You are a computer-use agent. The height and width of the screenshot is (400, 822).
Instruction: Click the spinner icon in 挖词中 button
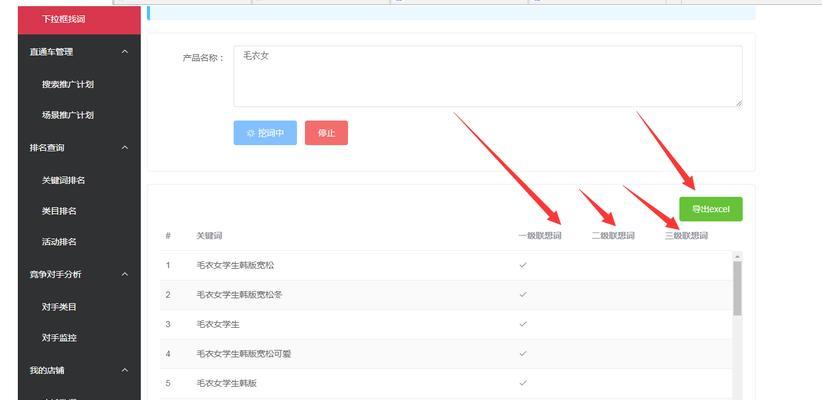[251, 133]
